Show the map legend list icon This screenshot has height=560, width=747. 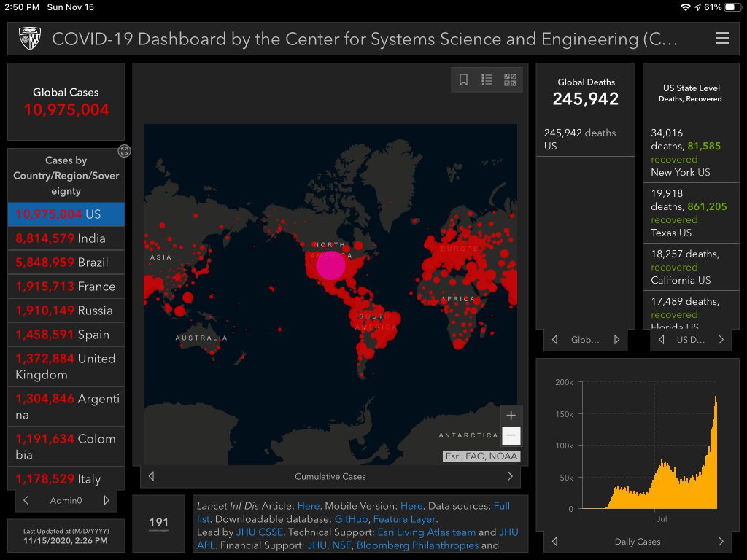pos(487,80)
